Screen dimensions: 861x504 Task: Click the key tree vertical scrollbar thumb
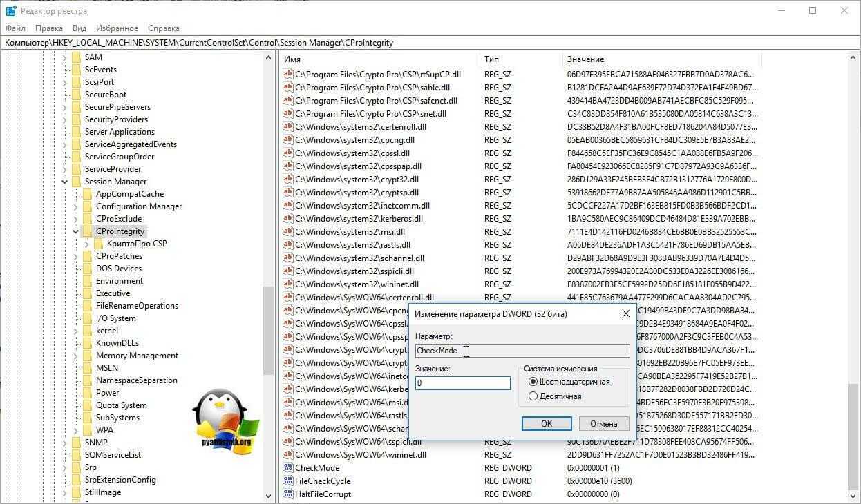(x=269, y=329)
